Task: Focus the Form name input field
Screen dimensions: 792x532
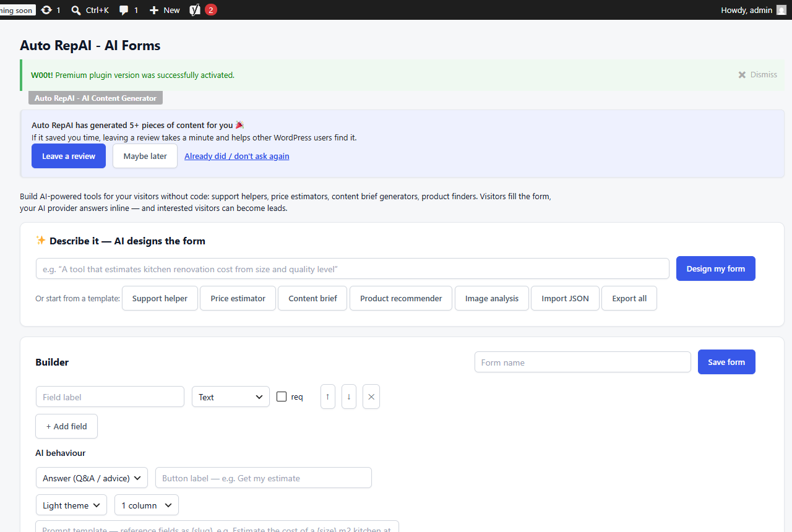Action: [583, 362]
